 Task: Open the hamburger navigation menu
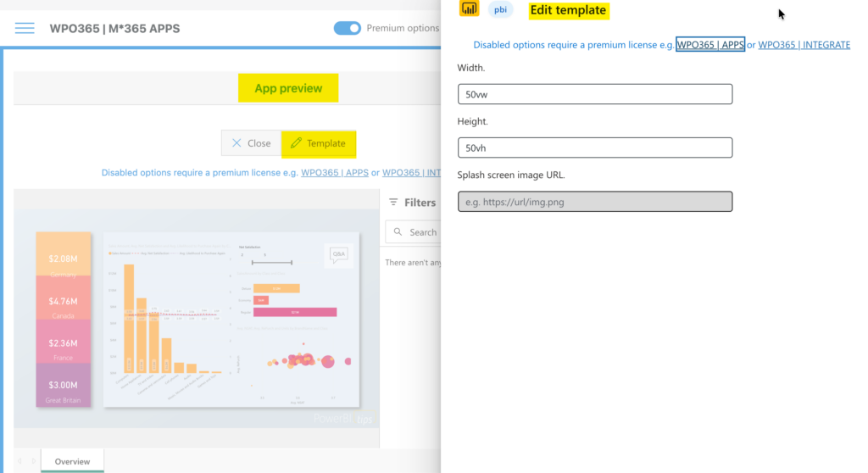click(25, 28)
